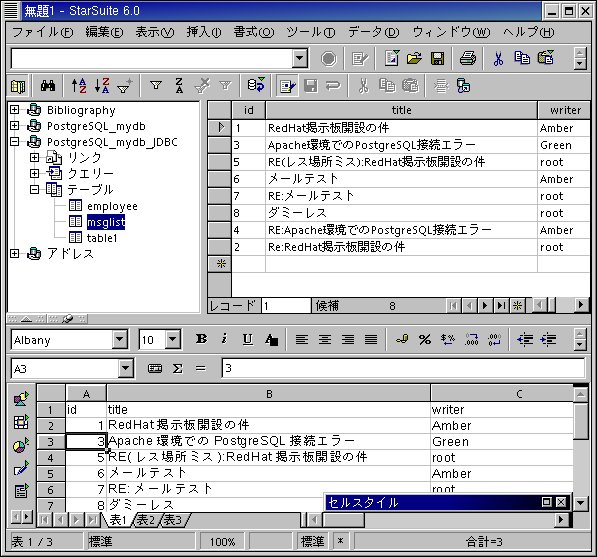The width and height of the screenshot is (597, 557).
Task: Decrease the cell indent
Action: (x=525, y=339)
